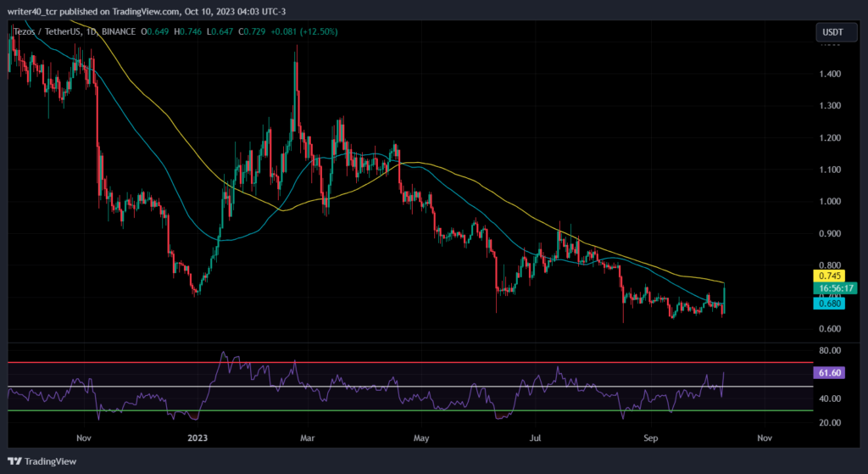
Task: Click the O0.649 open value in legend
Action: 156,32
